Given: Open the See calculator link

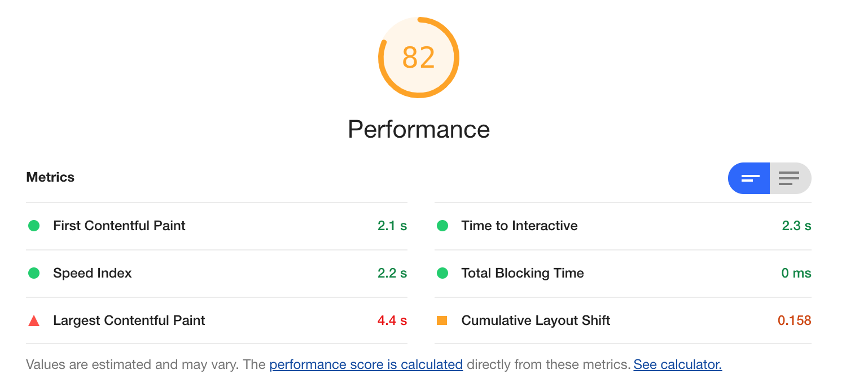Looking at the screenshot, I should click(677, 364).
